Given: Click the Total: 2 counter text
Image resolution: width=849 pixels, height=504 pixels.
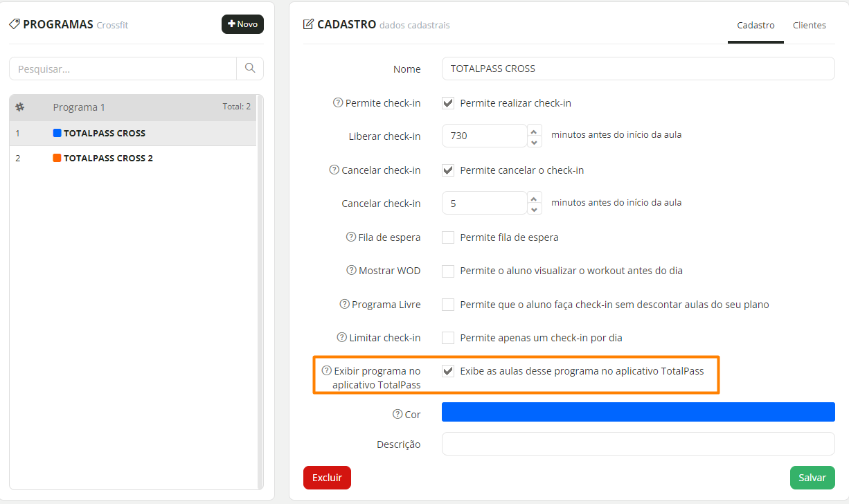Looking at the screenshot, I should click(237, 107).
